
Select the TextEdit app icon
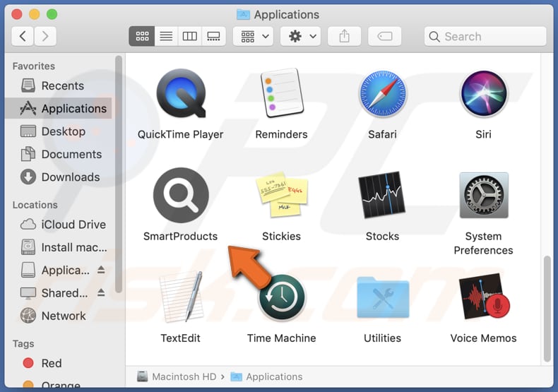click(x=181, y=297)
